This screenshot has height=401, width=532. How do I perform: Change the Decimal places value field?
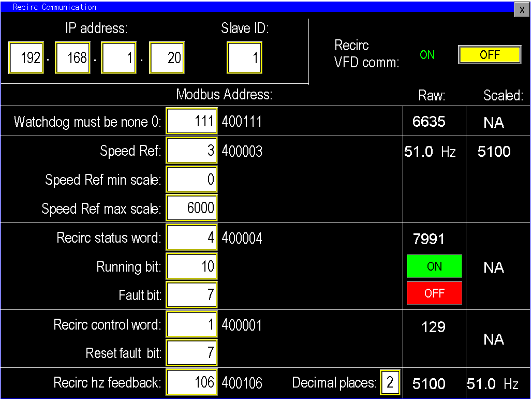pos(390,383)
